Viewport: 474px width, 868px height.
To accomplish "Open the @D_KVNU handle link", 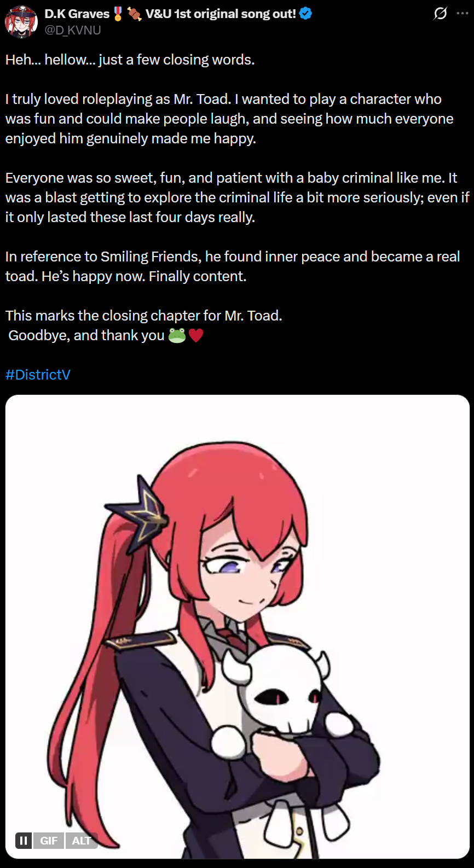I will [x=73, y=30].
